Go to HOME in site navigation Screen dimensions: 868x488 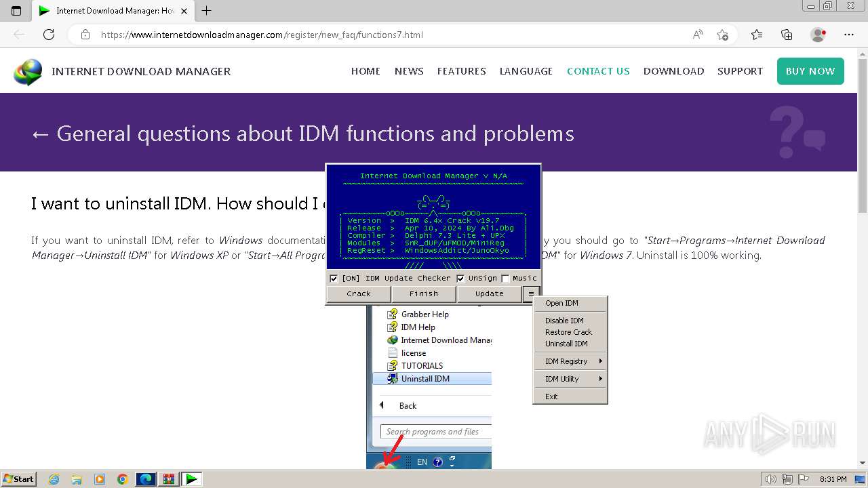pos(366,71)
